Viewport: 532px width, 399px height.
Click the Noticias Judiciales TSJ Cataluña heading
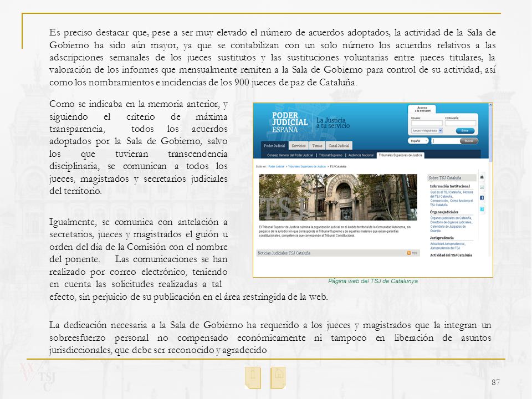(x=284, y=253)
